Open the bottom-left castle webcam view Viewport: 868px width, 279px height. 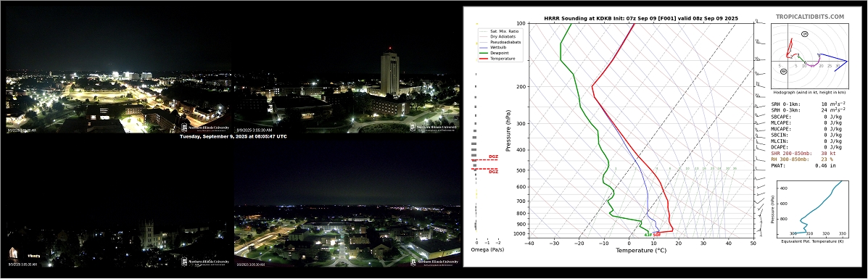(x=119, y=205)
